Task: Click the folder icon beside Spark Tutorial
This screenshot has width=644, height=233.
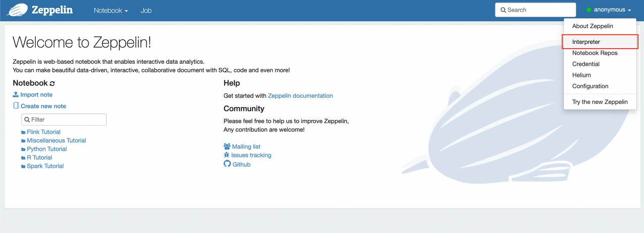Action: coord(23,166)
